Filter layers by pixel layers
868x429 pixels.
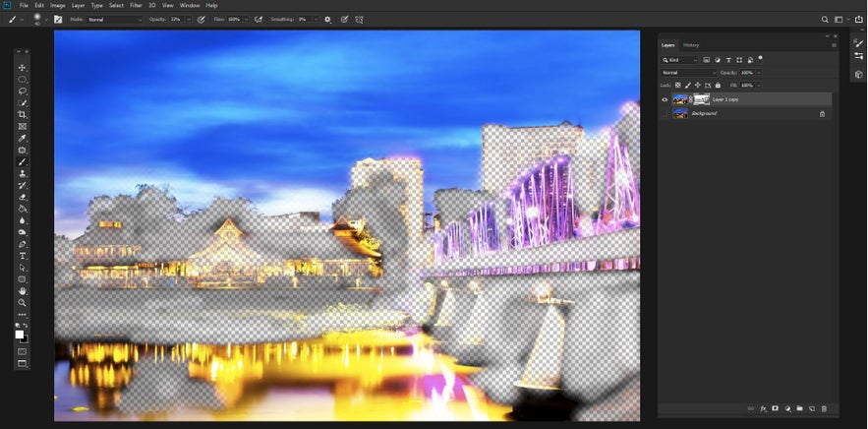(x=707, y=60)
